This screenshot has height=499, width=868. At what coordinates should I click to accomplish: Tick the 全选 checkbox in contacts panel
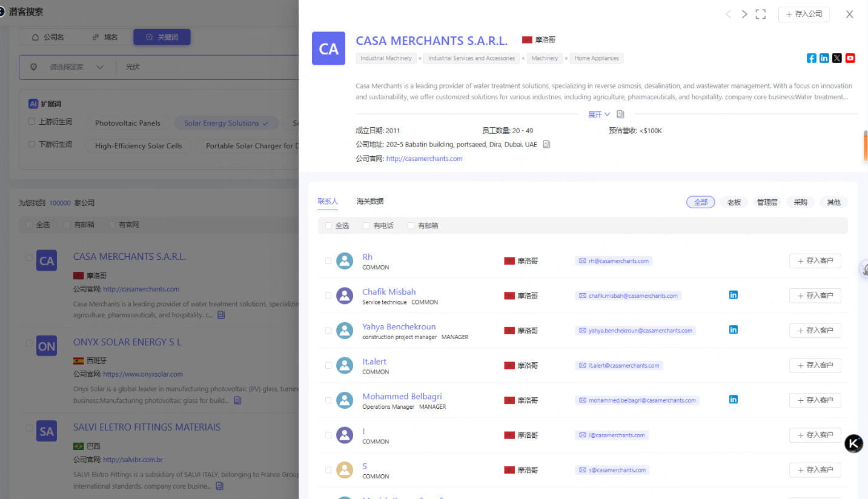point(328,226)
